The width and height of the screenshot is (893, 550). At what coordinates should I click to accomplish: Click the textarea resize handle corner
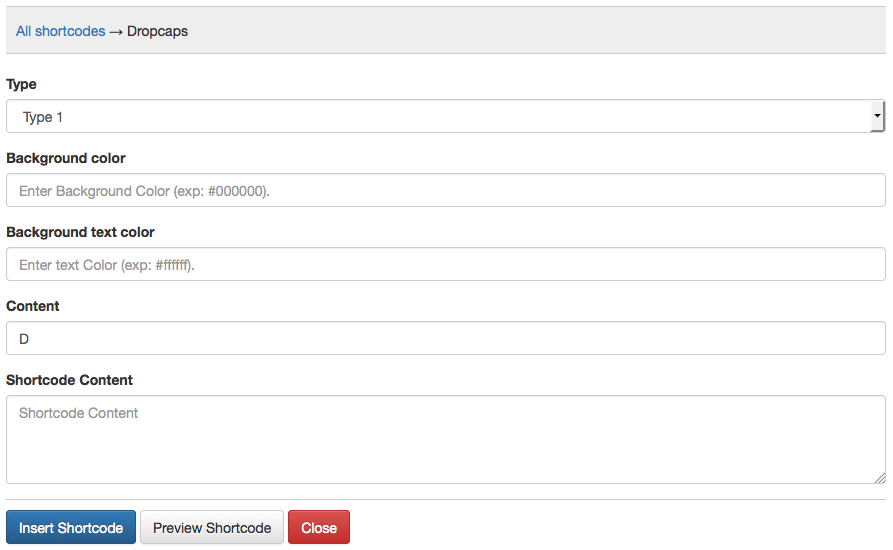(880, 478)
